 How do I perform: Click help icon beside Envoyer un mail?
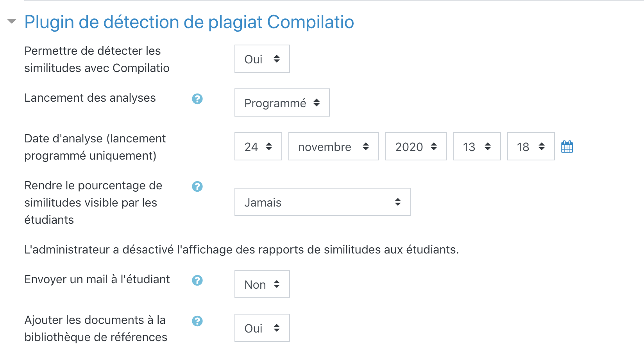[197, 280]
